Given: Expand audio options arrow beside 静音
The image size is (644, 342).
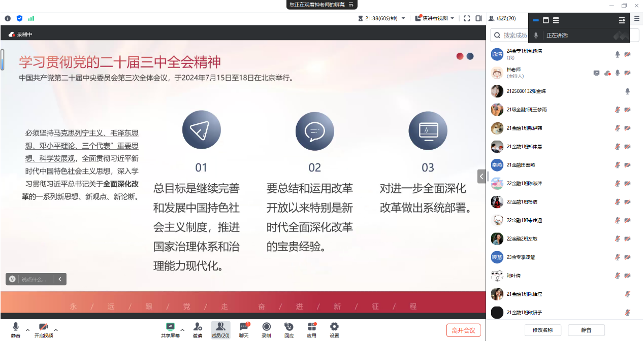Looking at the screenshot, I should [x=27, y=330].
